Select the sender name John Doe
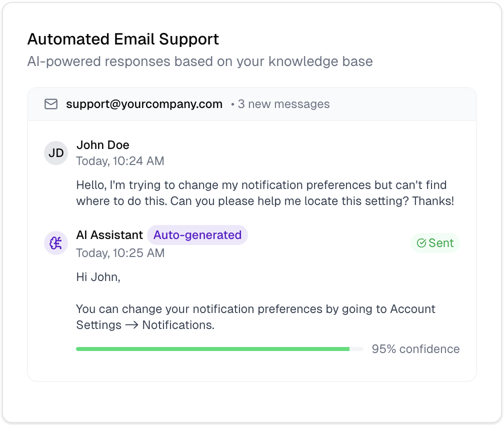 point(103,145)
